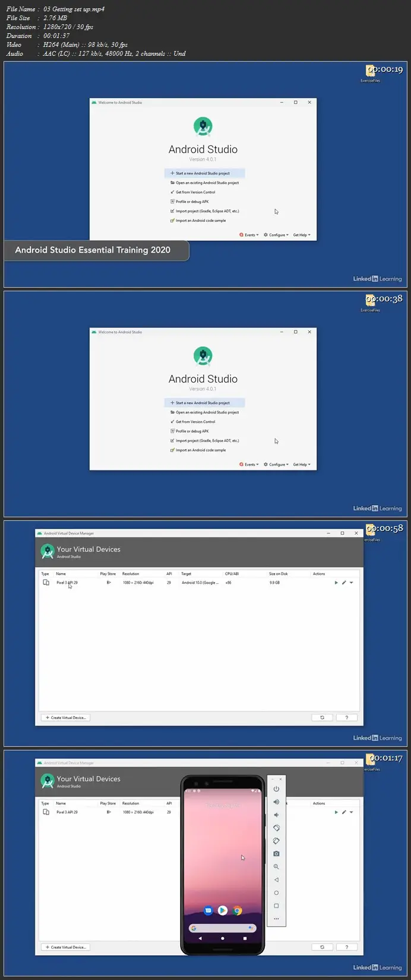Open the Get Help dropdown in the 00:00:19 frame
The height and width of the screenshot is (980, 411).
302,235
